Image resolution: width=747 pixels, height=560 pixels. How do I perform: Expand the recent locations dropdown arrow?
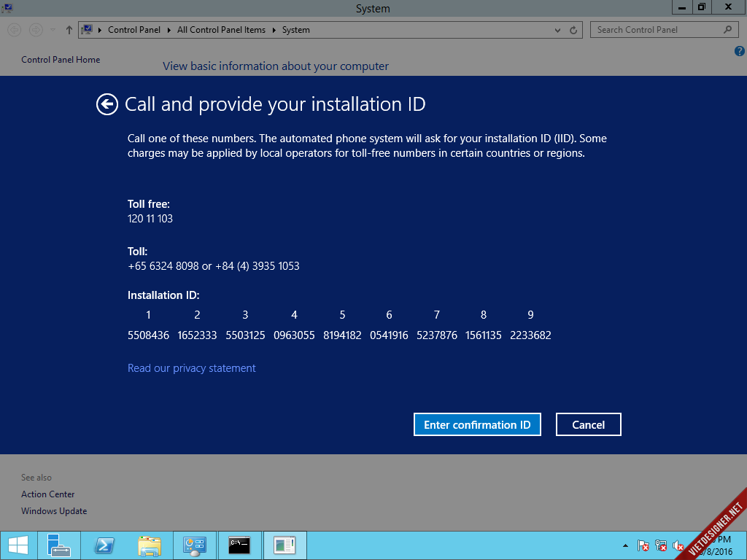53,30
